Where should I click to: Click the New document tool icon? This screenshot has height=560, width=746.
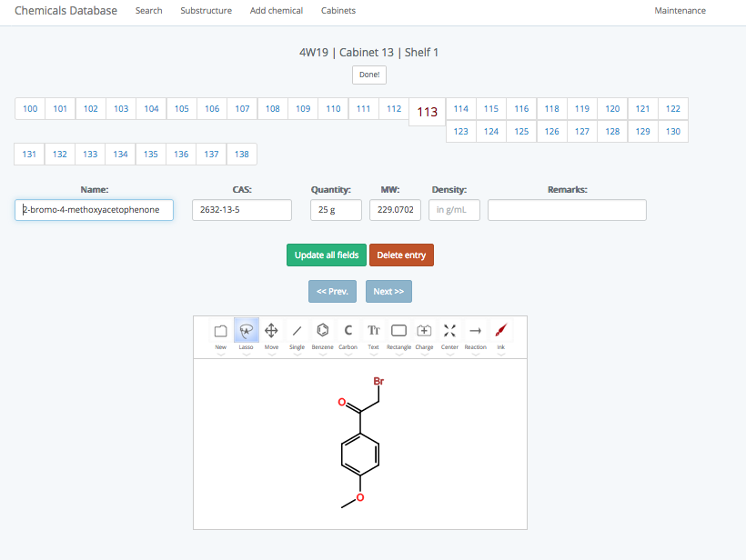(220, 331)
